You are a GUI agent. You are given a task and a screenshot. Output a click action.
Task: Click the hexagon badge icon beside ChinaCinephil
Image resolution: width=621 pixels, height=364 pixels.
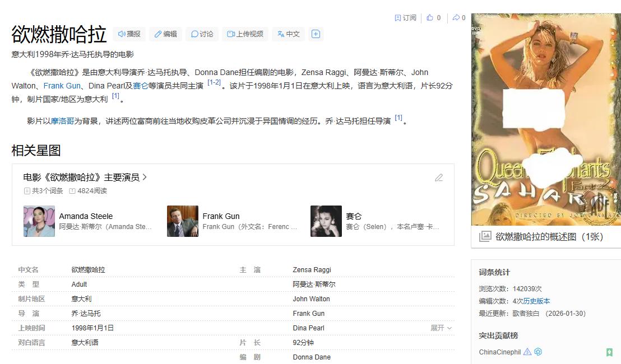(538, 351)
